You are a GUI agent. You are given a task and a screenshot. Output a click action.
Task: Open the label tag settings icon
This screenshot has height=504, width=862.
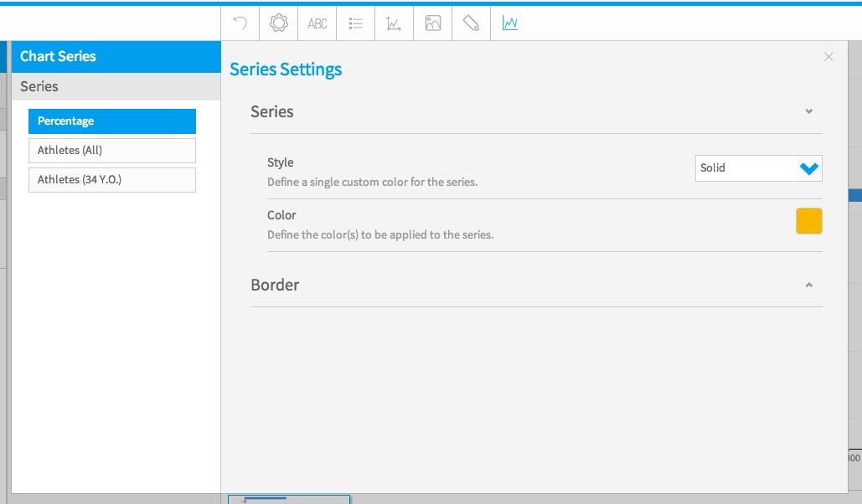(x=471, y=23)
